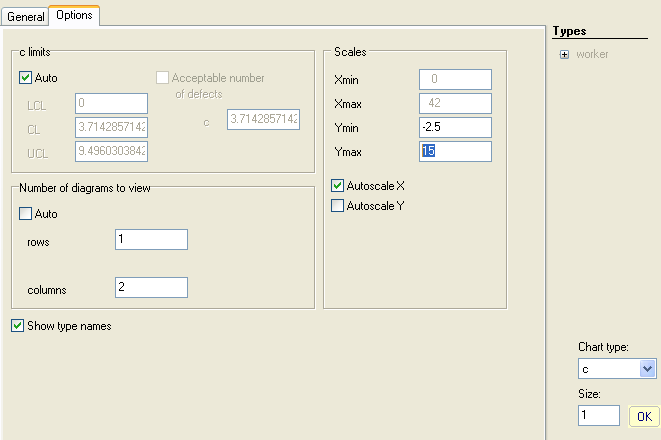
Task: Focus the columns input field
Action: (x=152, y=288)
